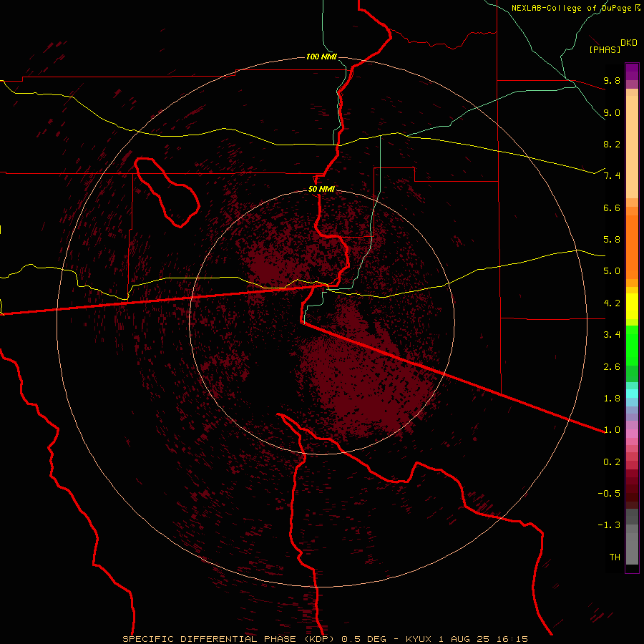
Task: Click the 1.0 scale value
Action: [x=612, y=430]
